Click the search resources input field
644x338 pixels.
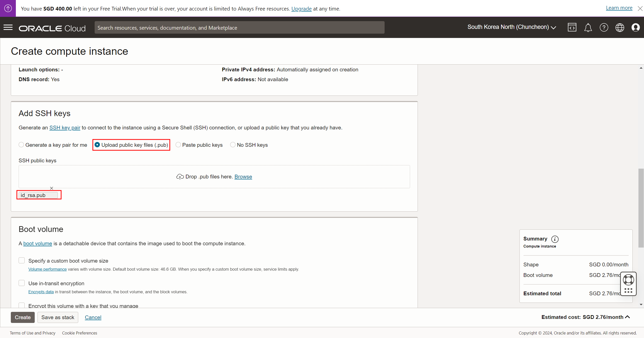point(239,28)
